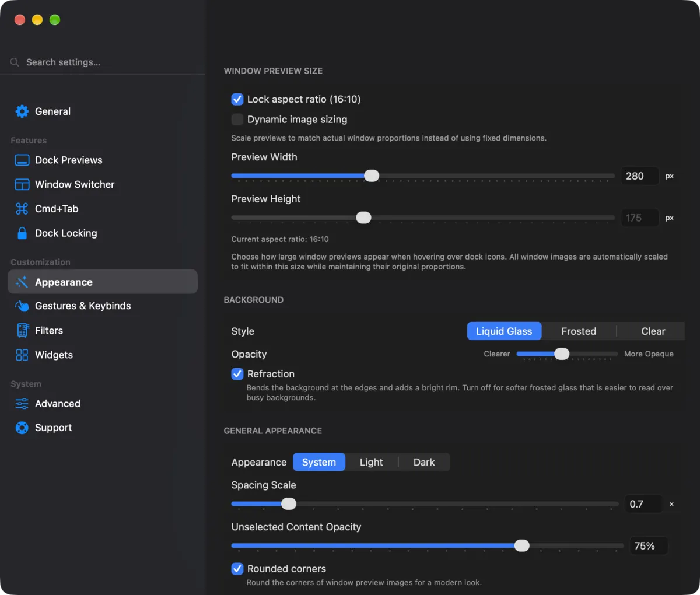Image resolution: width=700 pixels, height=595 pixels.
Task: Click the Customization sidebar header
Action: (x=40, y=262)
